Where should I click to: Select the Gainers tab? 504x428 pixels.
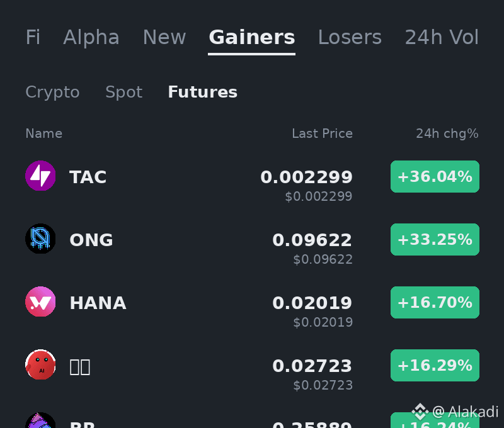tap(251, 37)
